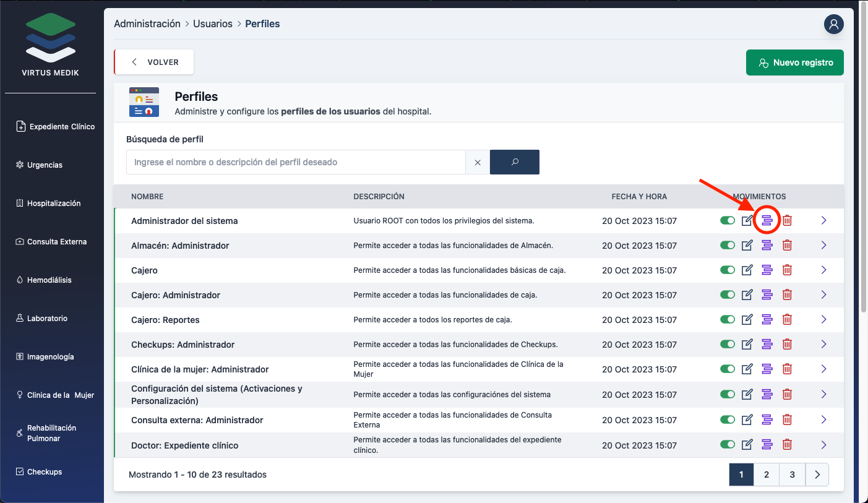
Task: Open permissions icon for Administrador del sistema
Action: 767,220
